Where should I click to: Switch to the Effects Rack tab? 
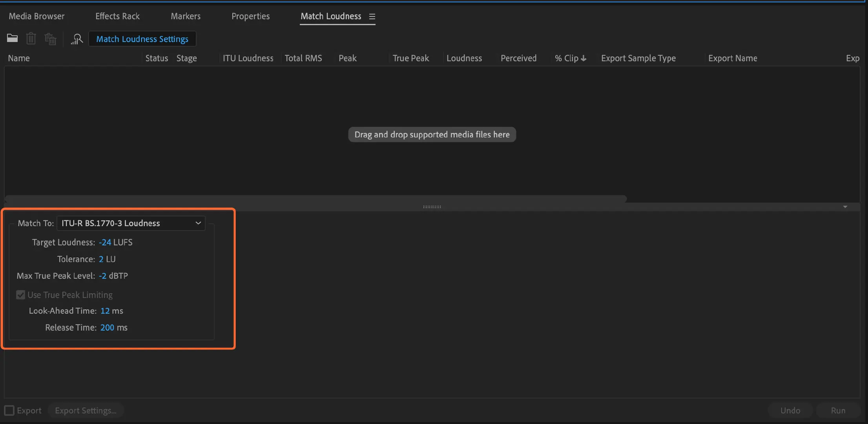pos(117,16)
